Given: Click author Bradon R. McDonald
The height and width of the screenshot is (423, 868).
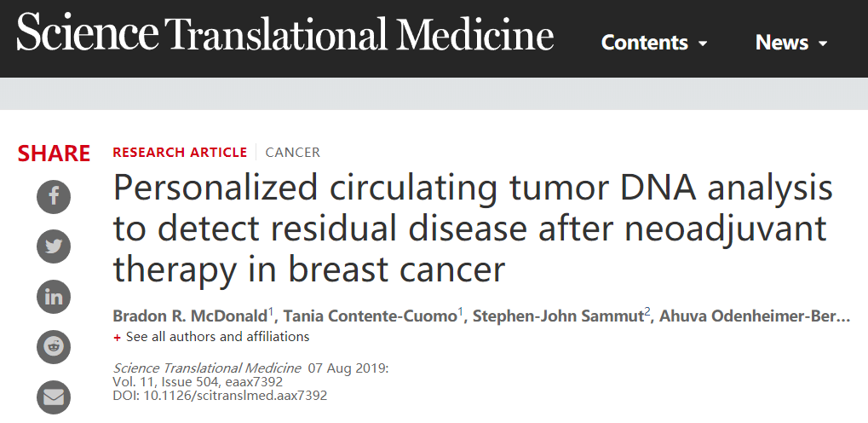Looking at the screenshot, I should tap(190, 316).
